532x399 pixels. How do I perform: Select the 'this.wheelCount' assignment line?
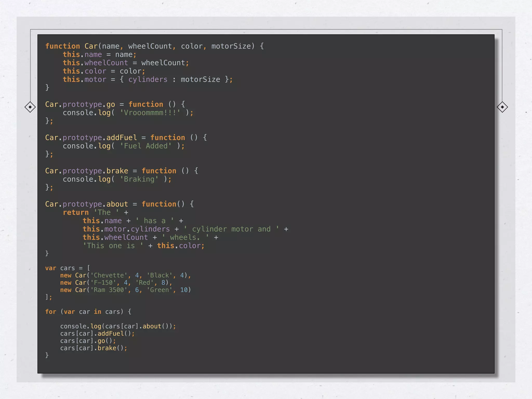(126, 63)
